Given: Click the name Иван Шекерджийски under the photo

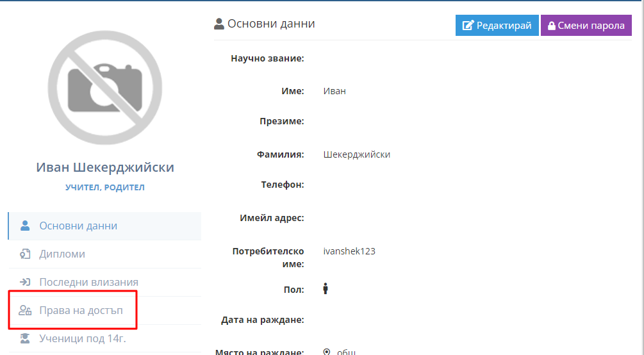Looking at the screenshot, I should click(105, 168).
